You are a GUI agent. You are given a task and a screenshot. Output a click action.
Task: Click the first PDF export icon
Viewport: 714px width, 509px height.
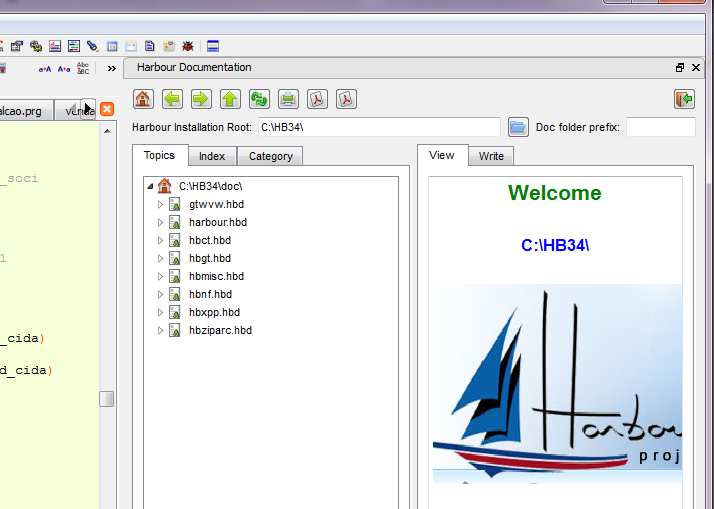click(x=317, y=99)
